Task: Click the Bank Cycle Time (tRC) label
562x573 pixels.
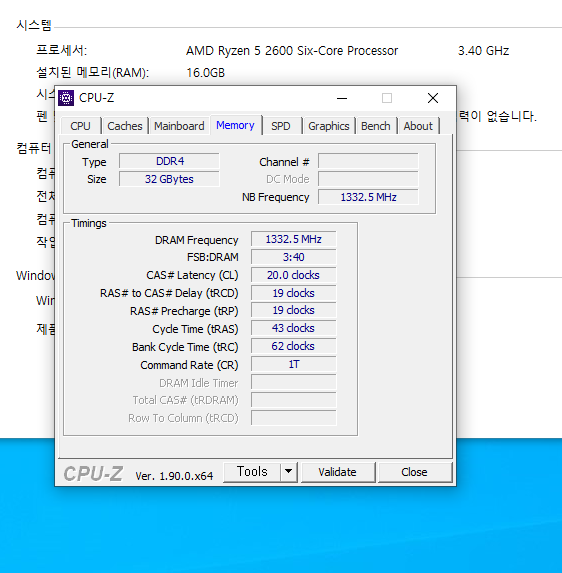Action: (x=185, y=347)
